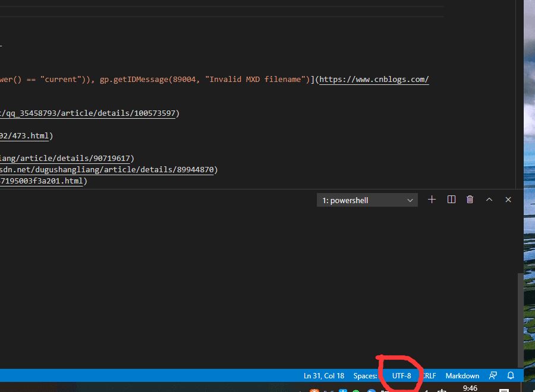
Task: Change language mode from Markdown
Action: click(x=462, y=375)
